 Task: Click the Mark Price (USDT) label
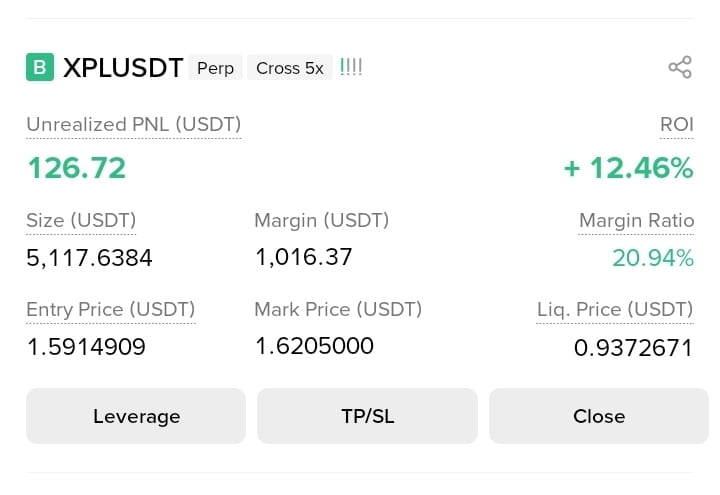(x=338, y=309)
